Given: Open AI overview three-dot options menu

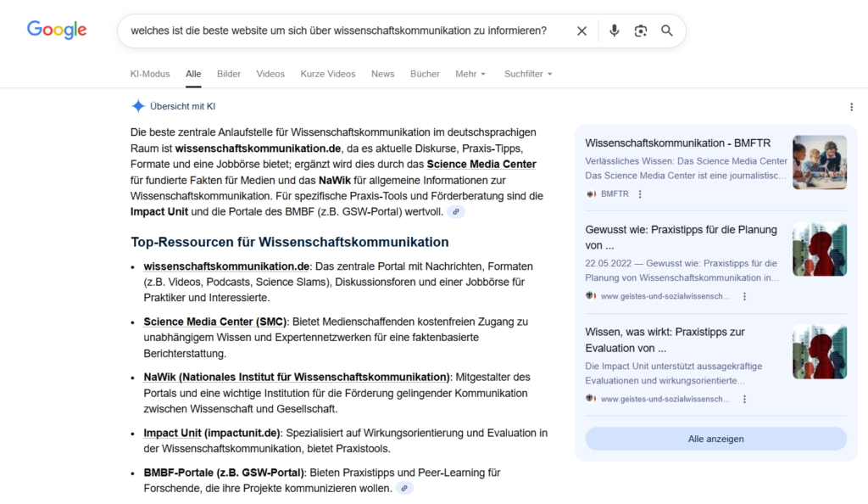Looking at the screenshot, I should 851,107.
